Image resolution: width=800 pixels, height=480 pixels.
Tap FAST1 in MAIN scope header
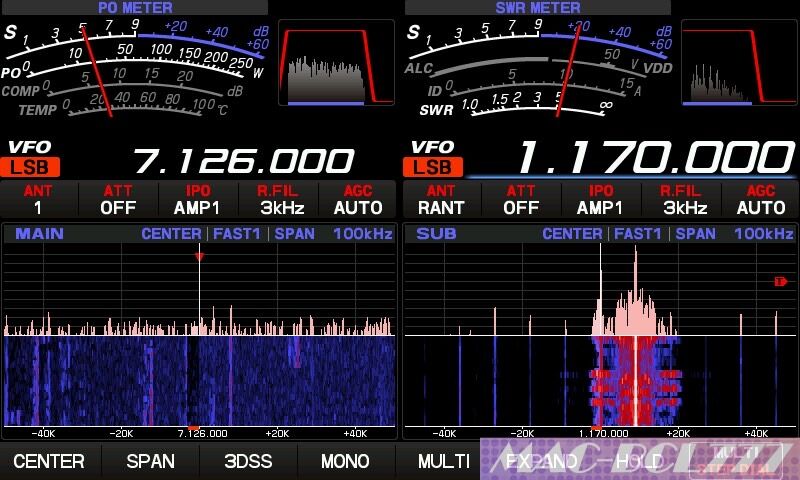click(x=237, y=234)
